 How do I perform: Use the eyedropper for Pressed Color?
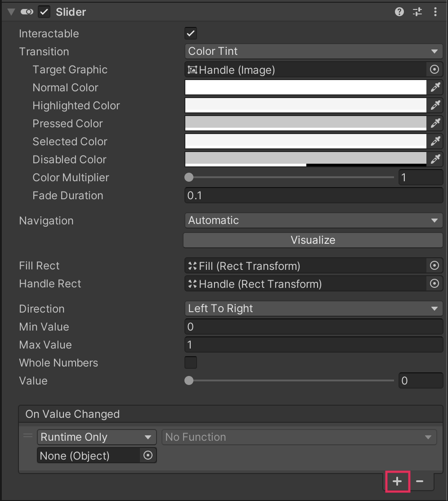tap(435, 123)
